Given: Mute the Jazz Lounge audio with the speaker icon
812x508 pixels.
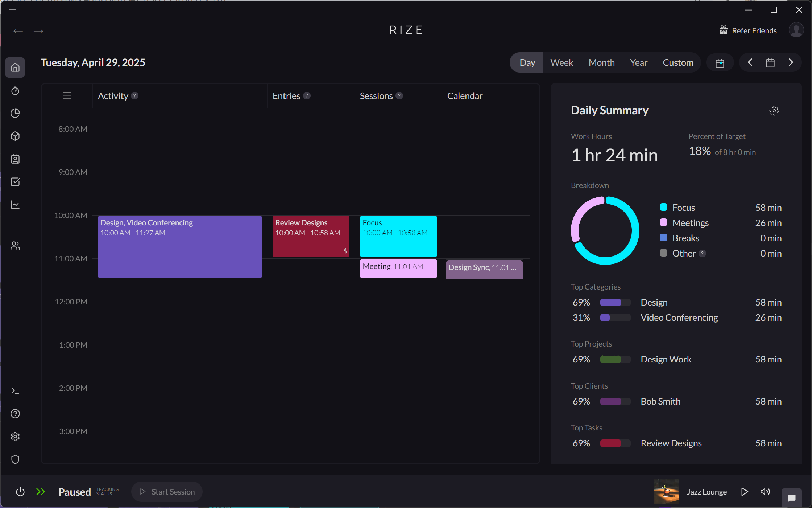Looking at the screenshot, I should [765, 492].
